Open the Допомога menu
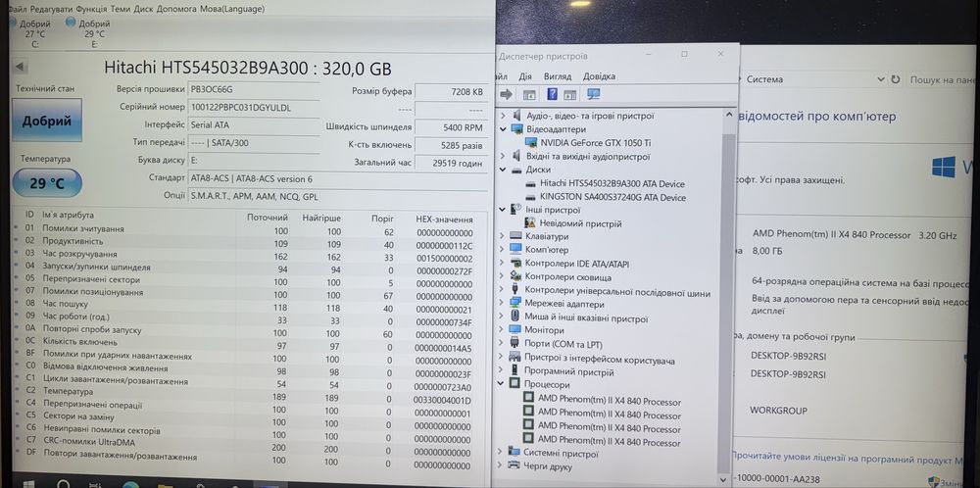 (176, 9)
